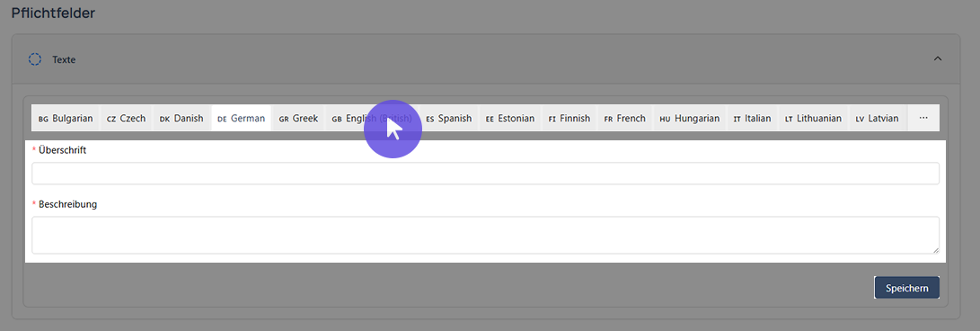
Task: Open the more languages ellipsis menu
Action: point(923,118)
